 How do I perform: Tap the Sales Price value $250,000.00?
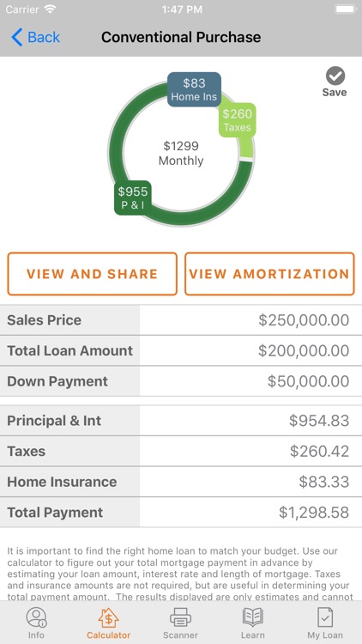click(x=304, y=320)
